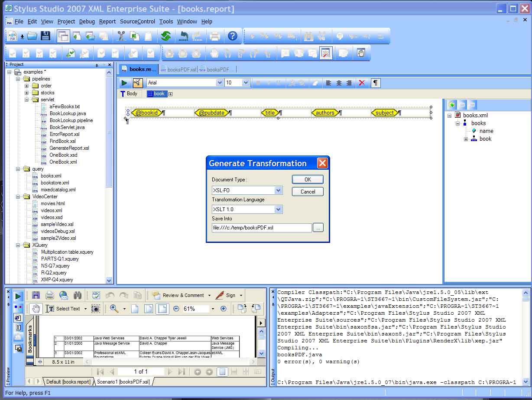532x400 pixels.
Task: Open the SourceControl menu
Action: (137, 21)
